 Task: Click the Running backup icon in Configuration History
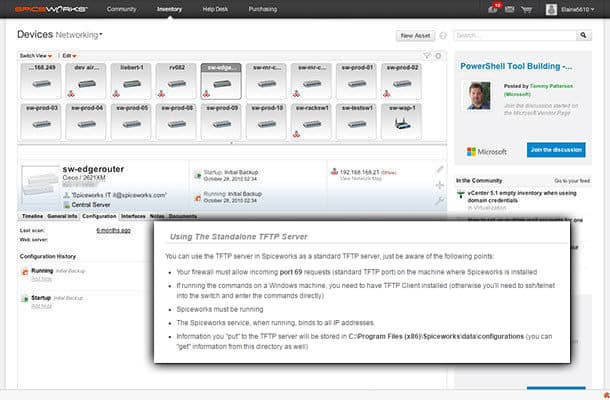tap(25, 272)
